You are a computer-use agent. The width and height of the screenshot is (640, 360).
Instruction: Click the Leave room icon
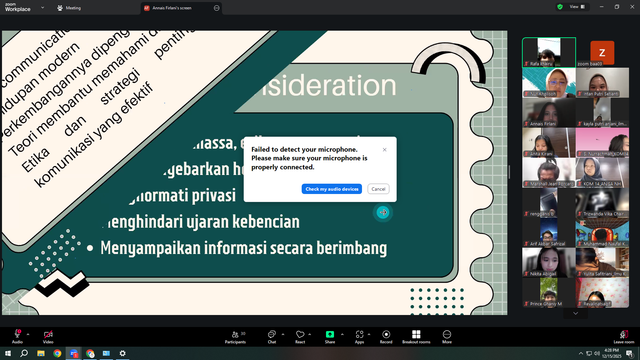click(623, 335)
